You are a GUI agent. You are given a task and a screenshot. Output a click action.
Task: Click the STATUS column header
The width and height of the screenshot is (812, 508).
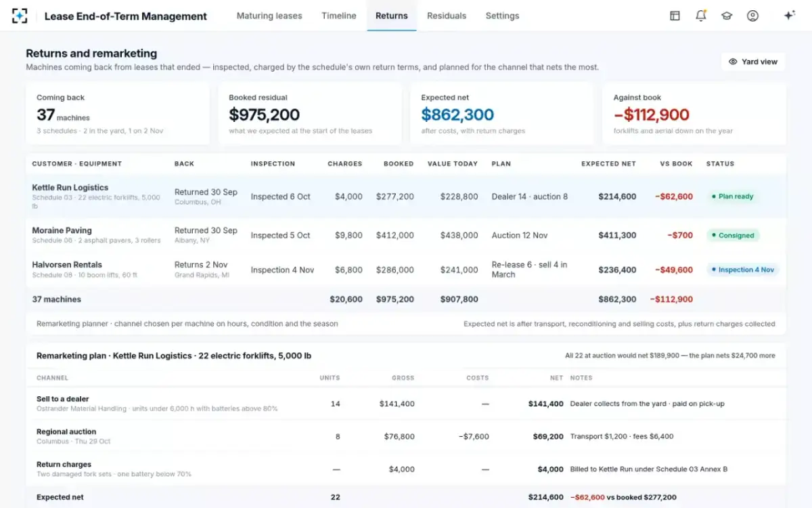point(720,164)
